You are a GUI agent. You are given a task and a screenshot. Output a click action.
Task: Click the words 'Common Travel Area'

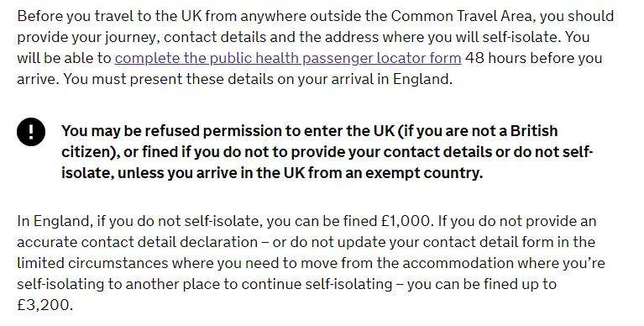(x=463, y=16)
